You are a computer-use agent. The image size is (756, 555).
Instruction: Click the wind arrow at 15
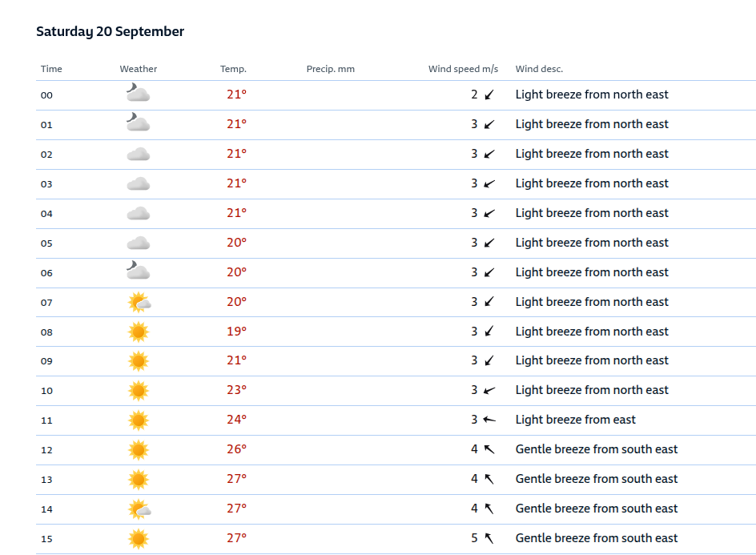pos(489,538)
